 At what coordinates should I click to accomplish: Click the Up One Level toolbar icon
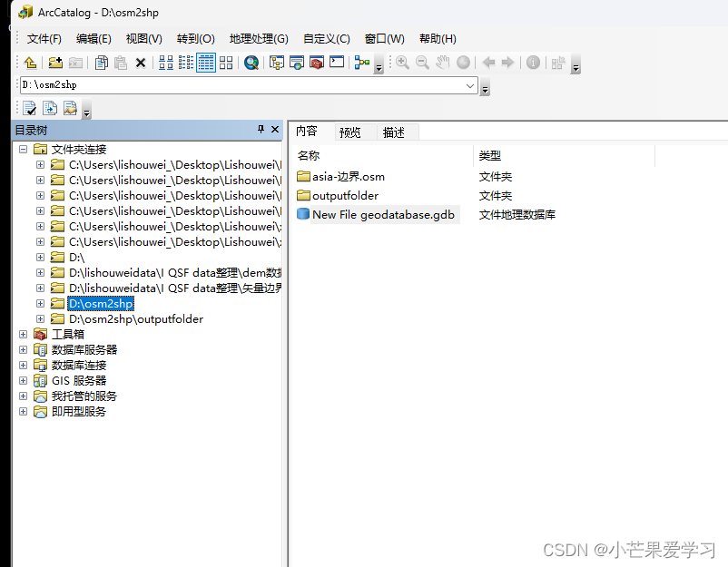point(31,63)
